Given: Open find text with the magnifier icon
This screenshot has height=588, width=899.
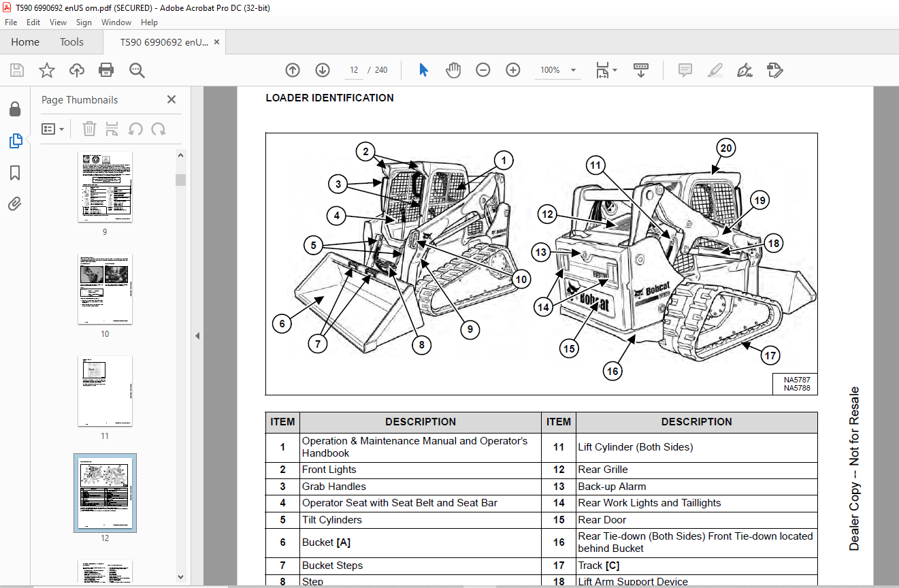Looking at the screenshot, I should point(137,70).
